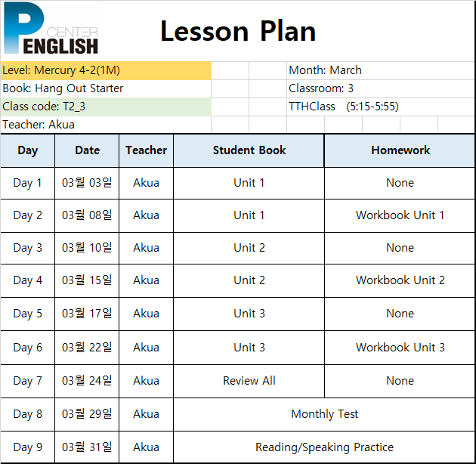Select the Lesson Plan title
The width and height of the screenshot is (476, 464).
tap(238, 31)
